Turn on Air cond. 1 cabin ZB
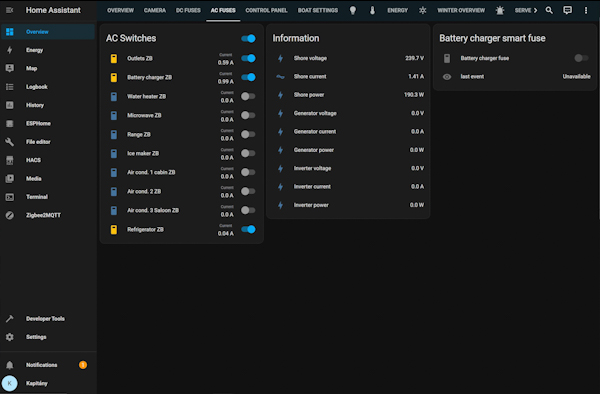The height and width of the screenshot is (394, 600). pyautogui.click(x=248, y=172)
